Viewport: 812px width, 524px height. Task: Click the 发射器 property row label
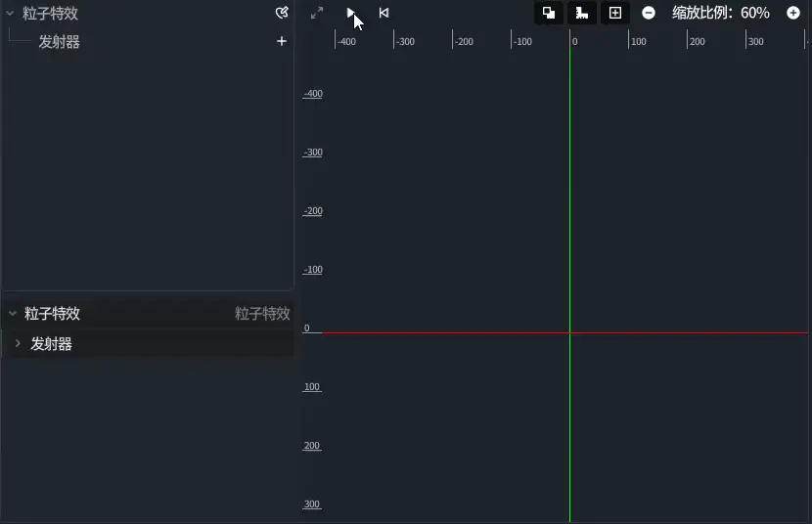tap(51, 343)
